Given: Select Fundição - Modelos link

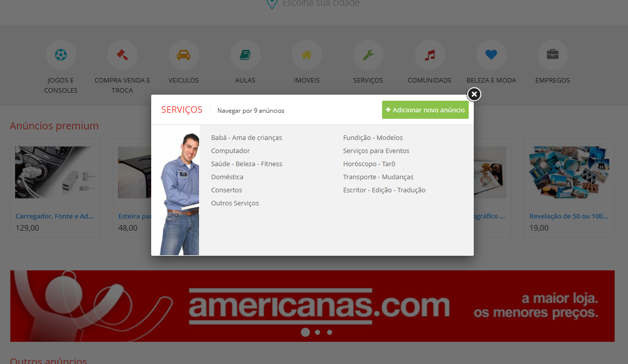Looking at the screenshot, I should click(373, 137).
